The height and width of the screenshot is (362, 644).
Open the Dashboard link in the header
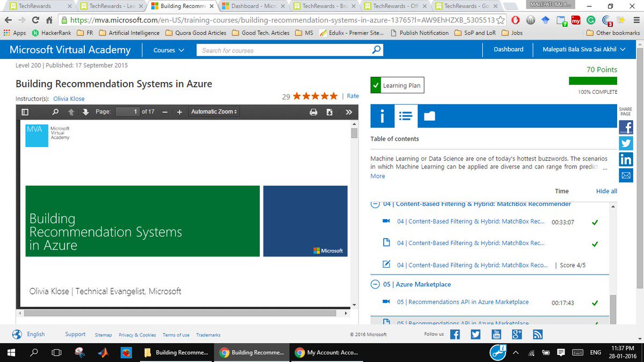(x=508, y=49)
